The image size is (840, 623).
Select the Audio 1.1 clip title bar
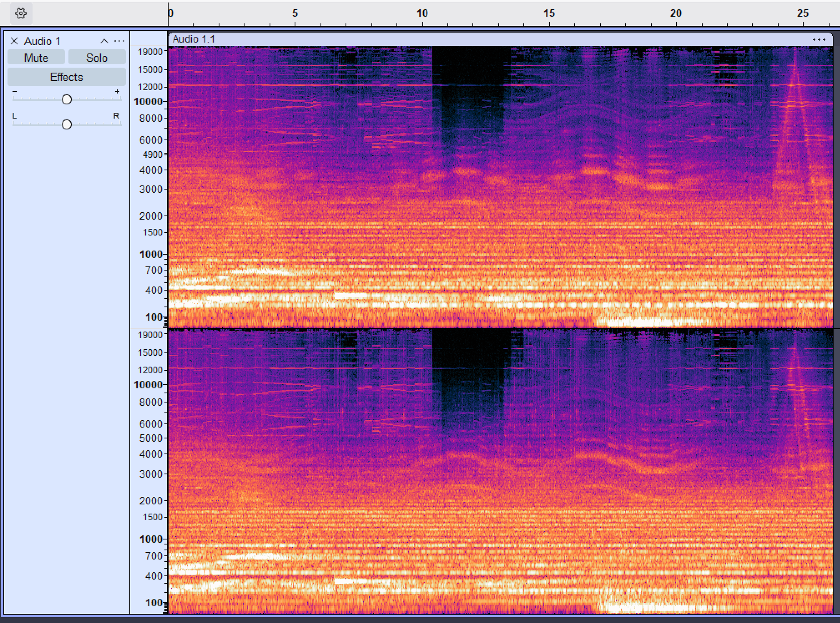click(x=500, y=39)
